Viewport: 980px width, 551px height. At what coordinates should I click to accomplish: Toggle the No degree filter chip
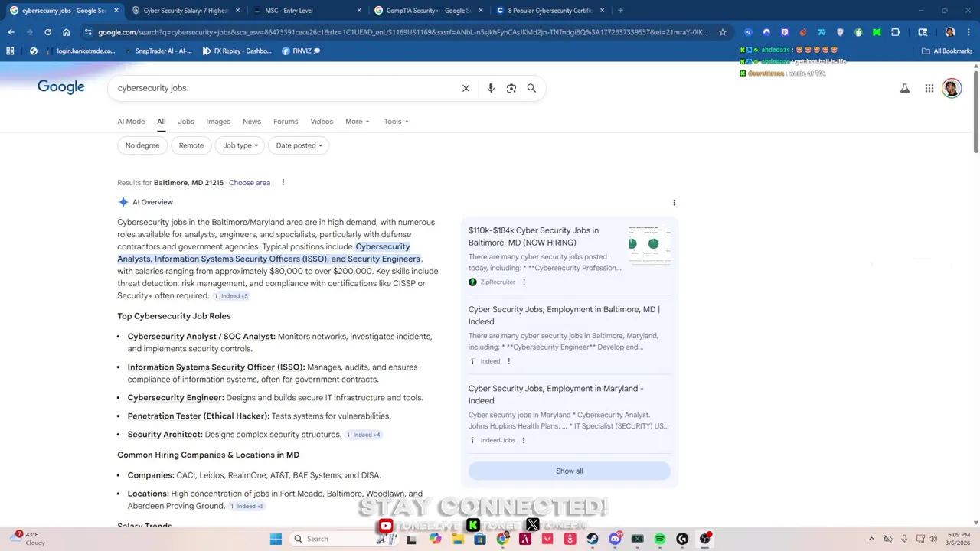coord(142,145)
